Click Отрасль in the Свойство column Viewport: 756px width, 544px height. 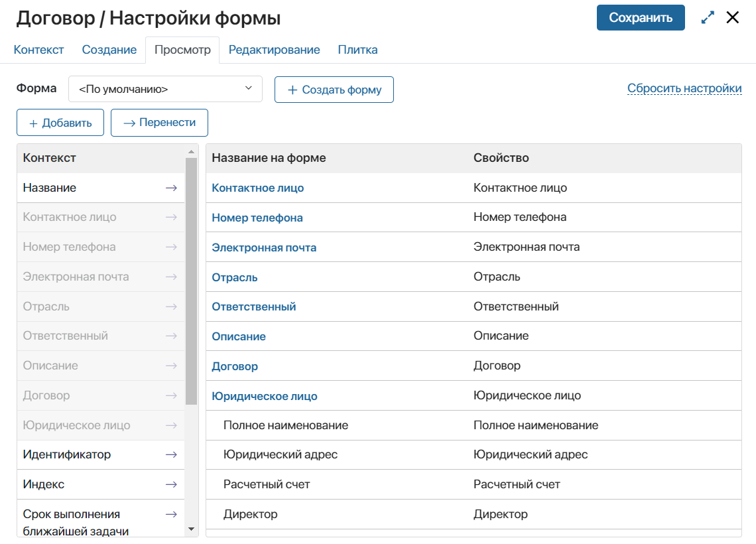coord(497,277)
